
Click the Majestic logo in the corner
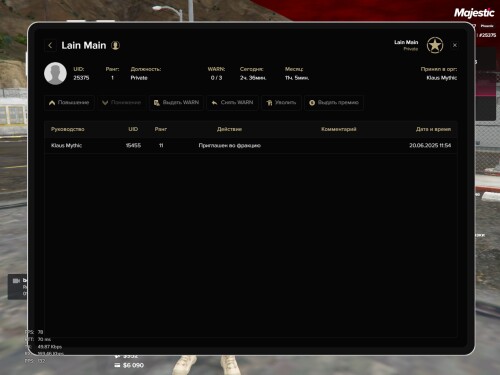(x=474, y=13)
